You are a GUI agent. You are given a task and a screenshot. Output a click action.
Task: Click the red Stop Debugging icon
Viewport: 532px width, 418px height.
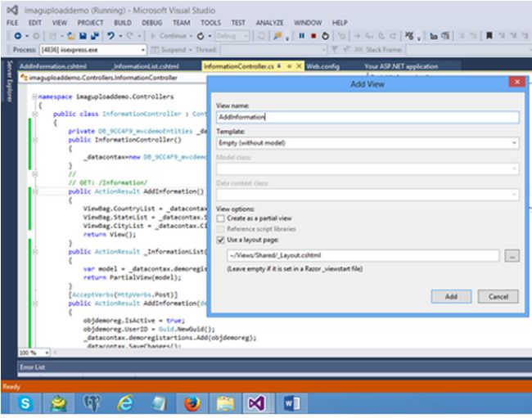click(313, 36)
